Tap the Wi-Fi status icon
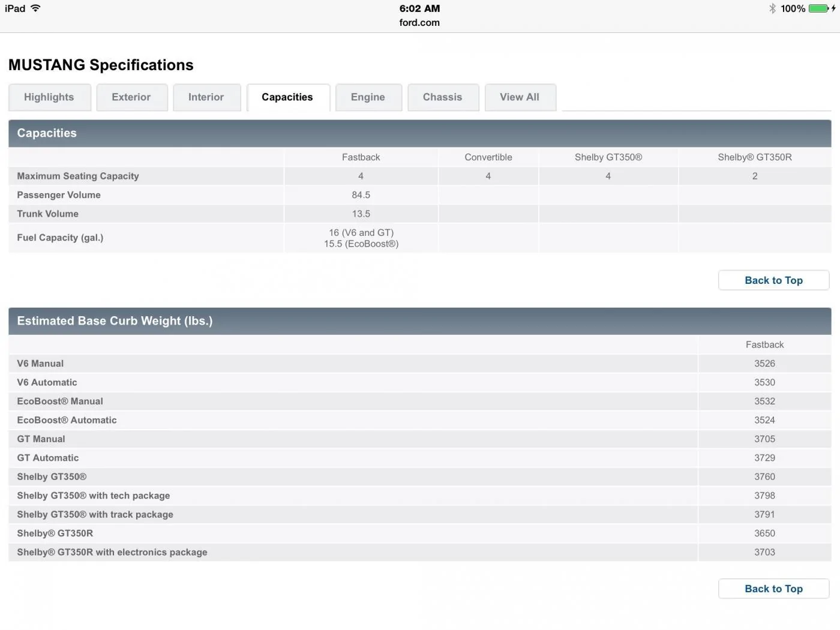Image resolution: width=840 pixels, height=630 pixels. pos(35,8)
